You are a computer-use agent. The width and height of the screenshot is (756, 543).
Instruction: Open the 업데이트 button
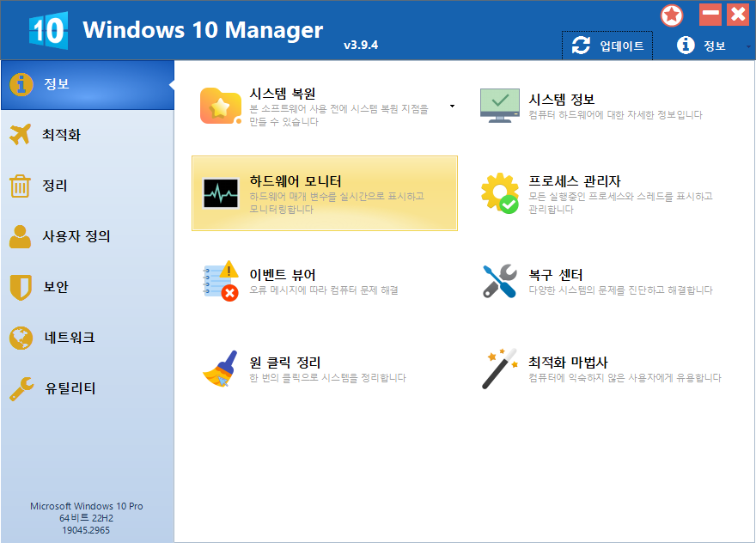pyautogui.click(x=607, y=46)
